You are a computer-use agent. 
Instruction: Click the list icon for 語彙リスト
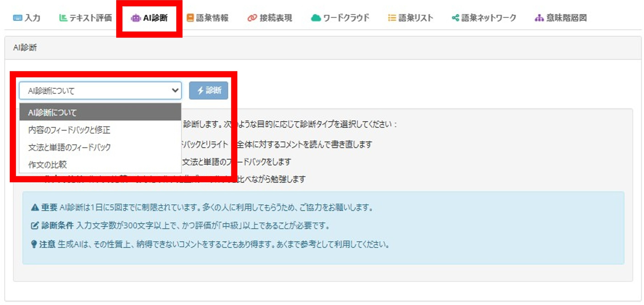pos(392,18)
